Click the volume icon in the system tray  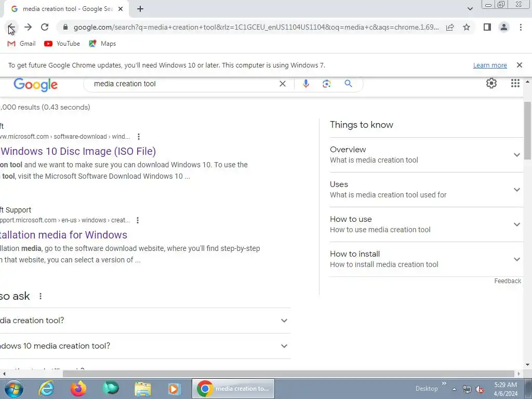tap(480, 389)
